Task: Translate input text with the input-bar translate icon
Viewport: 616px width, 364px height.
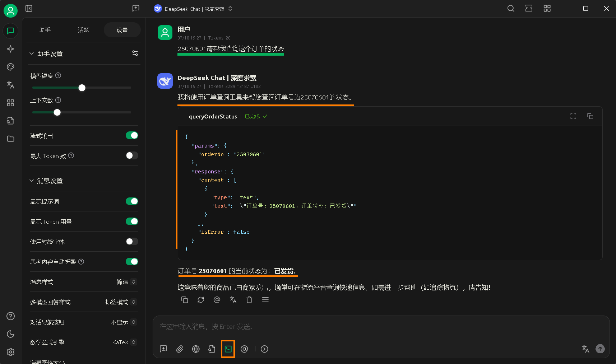Action: [585, 349]
